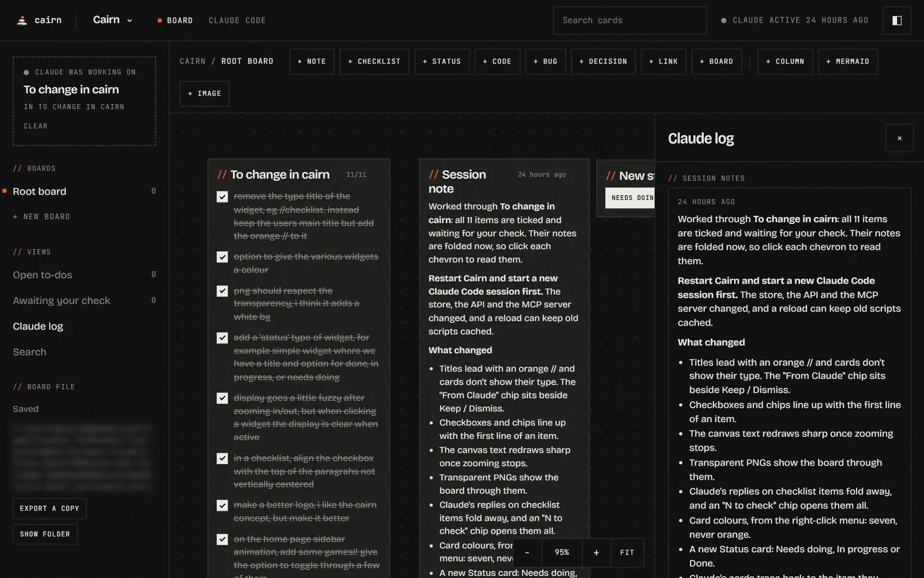Viewport: 924px width, 578px height.
Task: Uncheck 'make a better logo' item
Action: coord(222,505)
